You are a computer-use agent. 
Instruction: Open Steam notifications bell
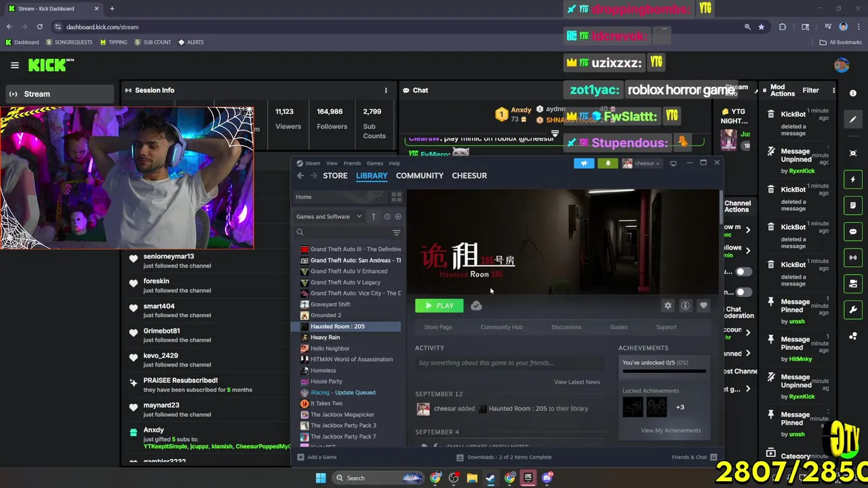608,163
